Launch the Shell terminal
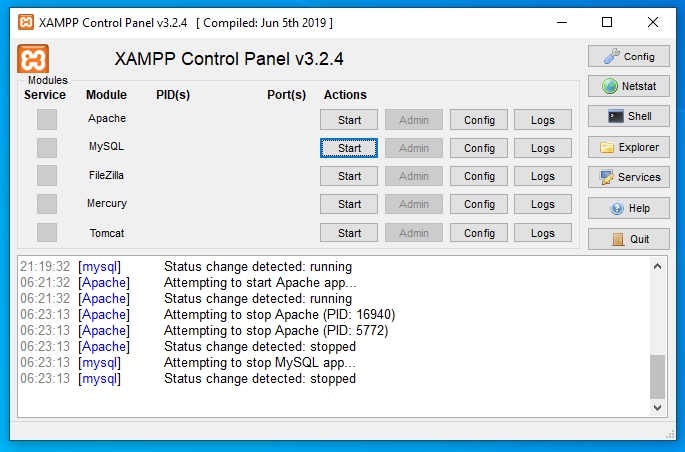685x452 pixels. (628, 116)
